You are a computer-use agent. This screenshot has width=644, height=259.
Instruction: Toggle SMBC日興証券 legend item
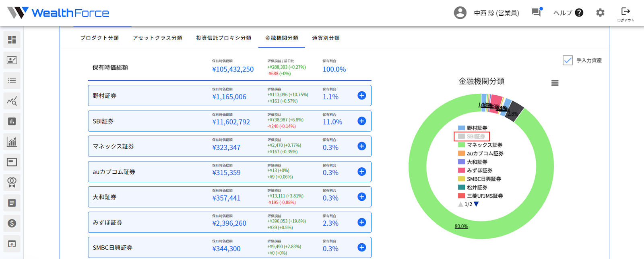tap(479, 179)
